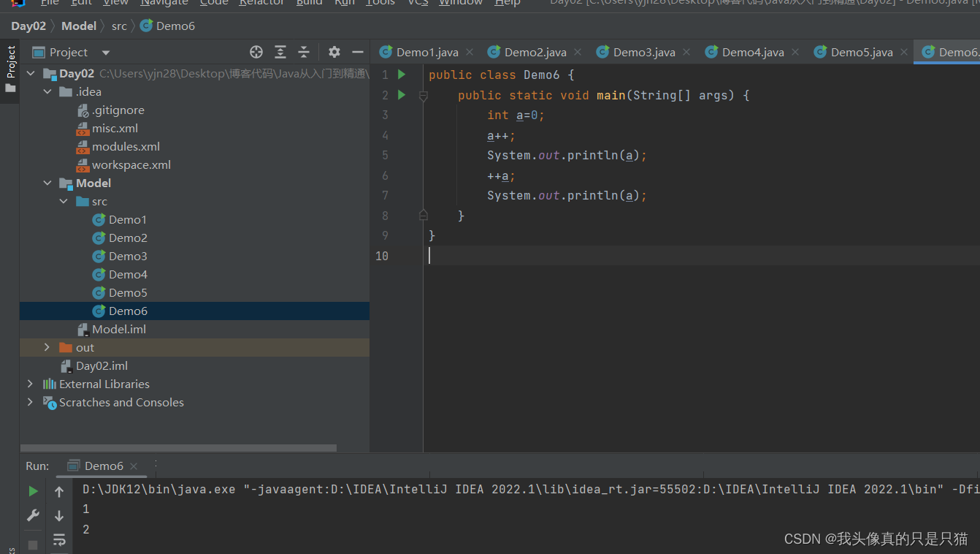Expand the out folder chevron
This screenshot has width=980, height=554.
click(x=47, y=347)
